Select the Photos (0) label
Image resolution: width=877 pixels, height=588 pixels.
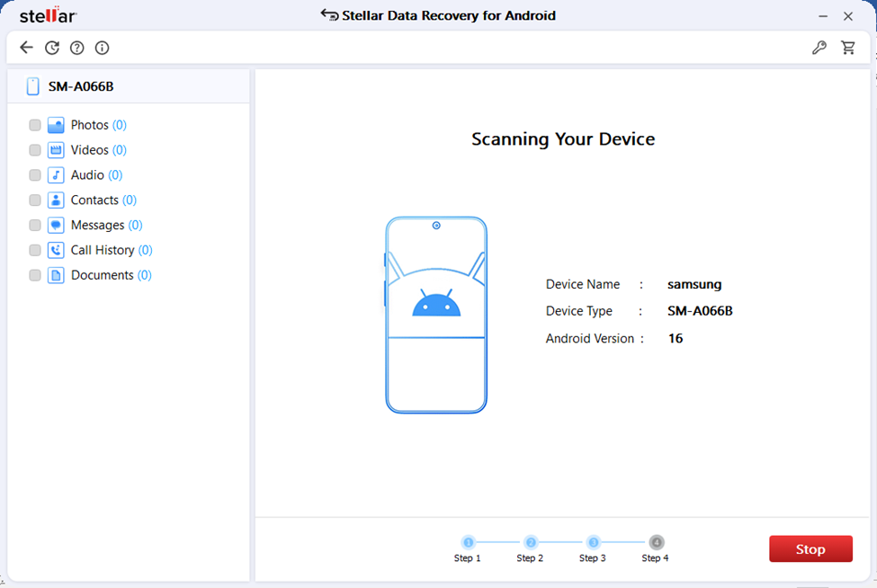coord(98,125)
